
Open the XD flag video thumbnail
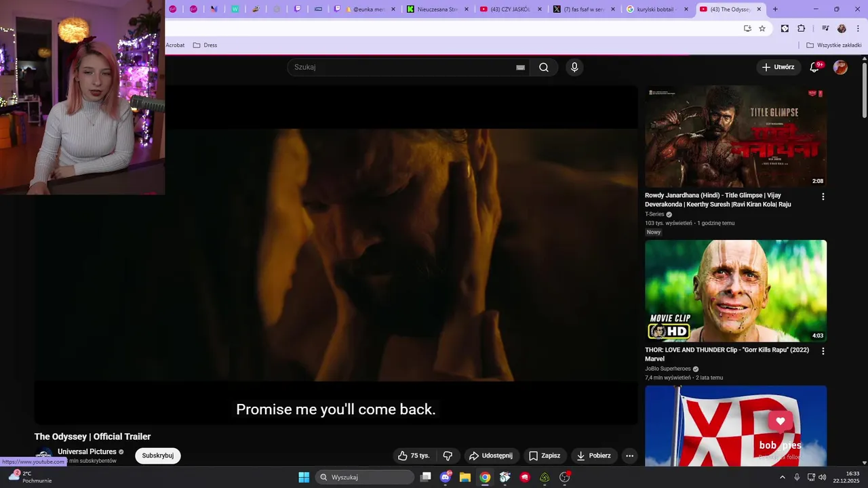[736, 426]
